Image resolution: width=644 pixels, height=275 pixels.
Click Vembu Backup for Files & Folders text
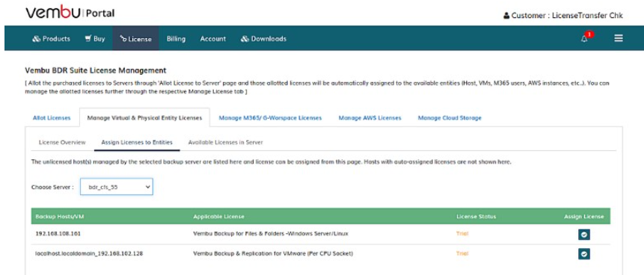click(271, 234)
